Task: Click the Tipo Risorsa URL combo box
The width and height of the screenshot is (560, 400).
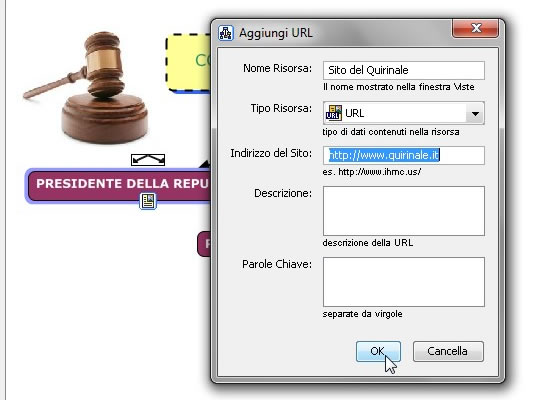Action: 404,113
